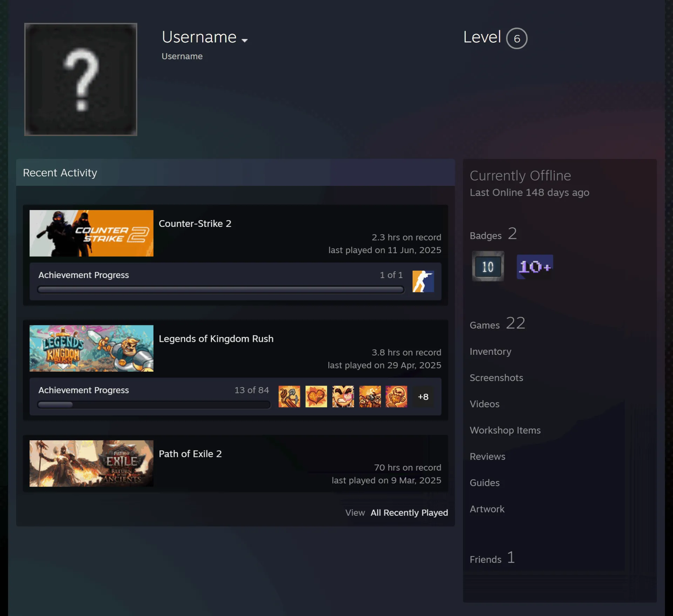Open the Videos link
This screenshot has height=616, width=673.
(484, 404)
